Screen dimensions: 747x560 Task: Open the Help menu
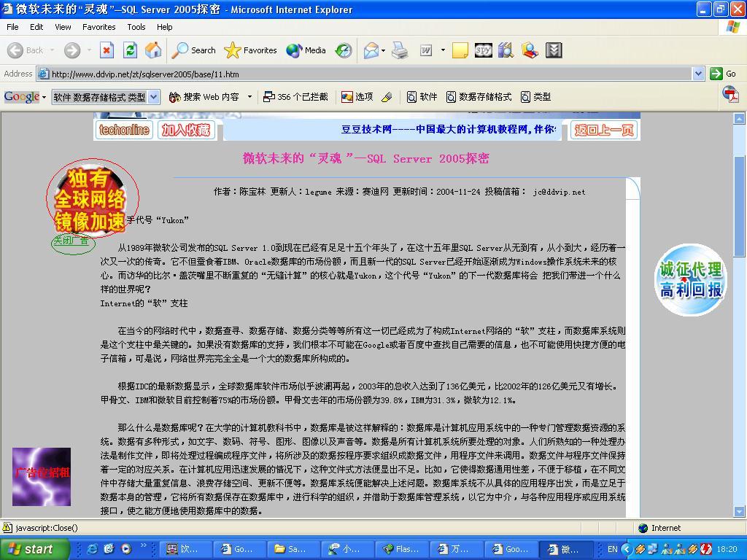[164, 27]
